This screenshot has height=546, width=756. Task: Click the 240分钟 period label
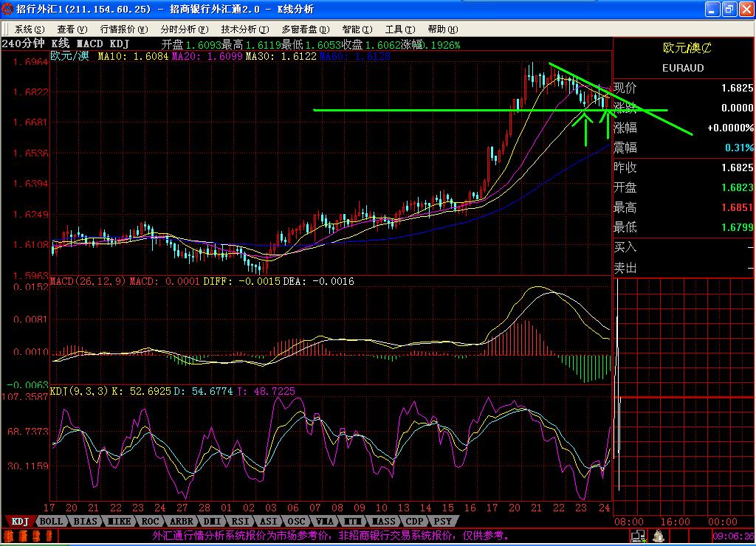tap(23, 44)
